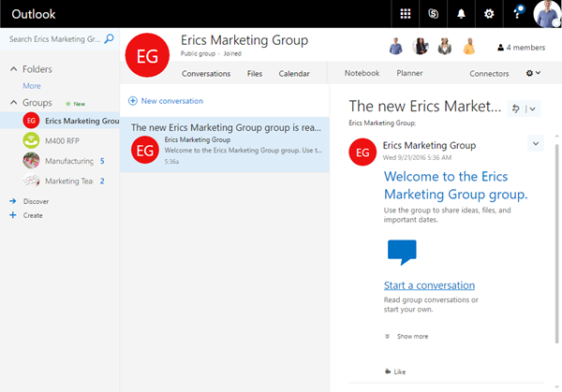Screen dimensions: 562x392
Task: Open the user profile photo menu
Action: coord(547,14)
